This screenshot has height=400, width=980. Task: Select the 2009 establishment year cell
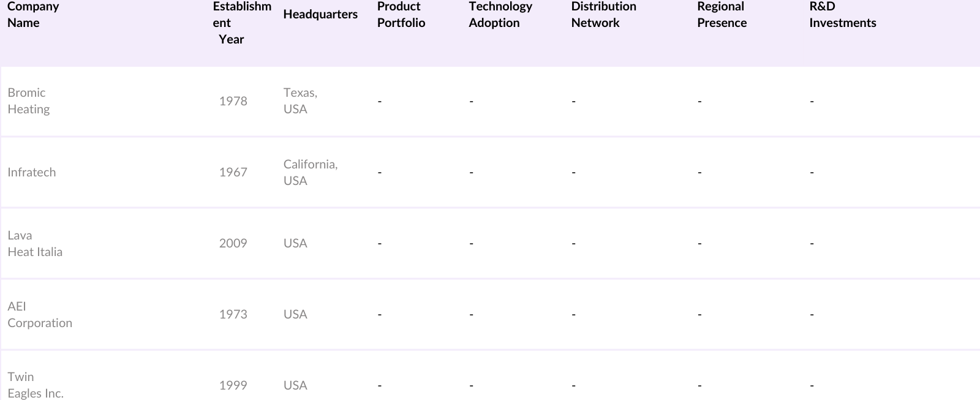[x=233, y=243]
